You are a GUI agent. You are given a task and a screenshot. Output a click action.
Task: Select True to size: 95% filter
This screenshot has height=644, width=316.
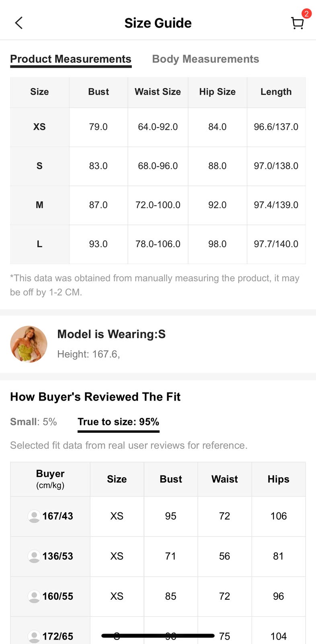pyautogui.click(x=118, y=422)
